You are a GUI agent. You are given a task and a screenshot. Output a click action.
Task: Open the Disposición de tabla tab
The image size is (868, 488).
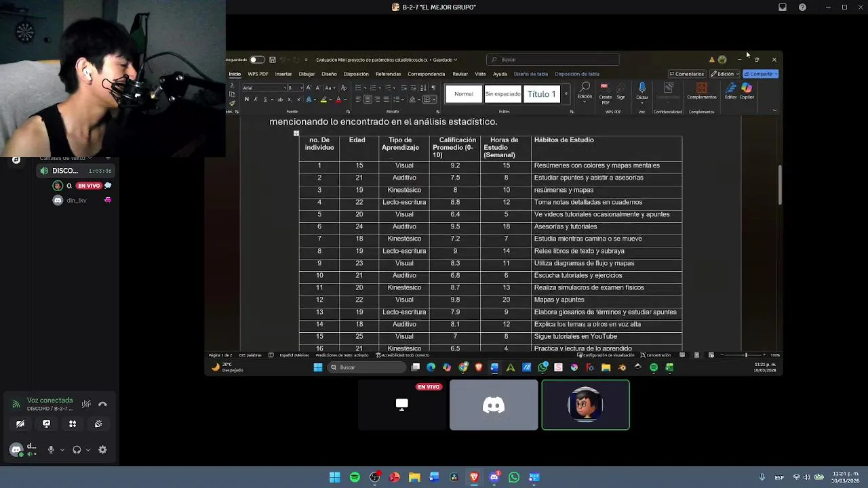tap(576, 74)
